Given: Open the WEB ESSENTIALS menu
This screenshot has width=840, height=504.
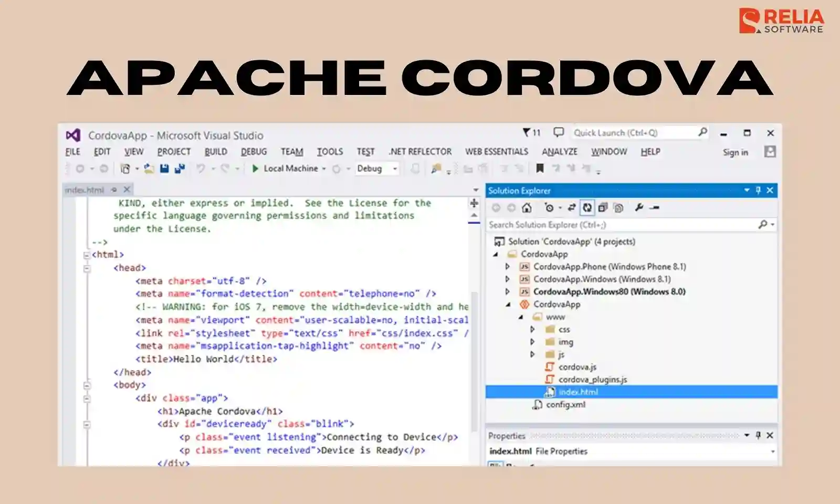Looking at the screenshot, I should tap(497, 152).
